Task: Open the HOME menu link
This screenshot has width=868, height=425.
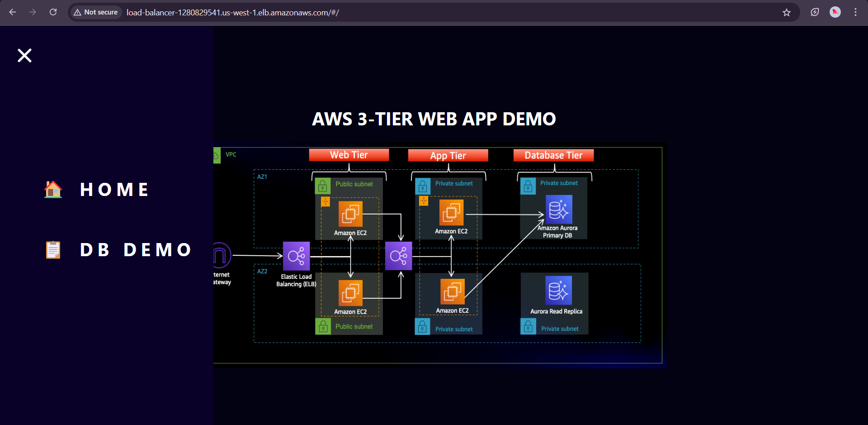Action: 114,190
